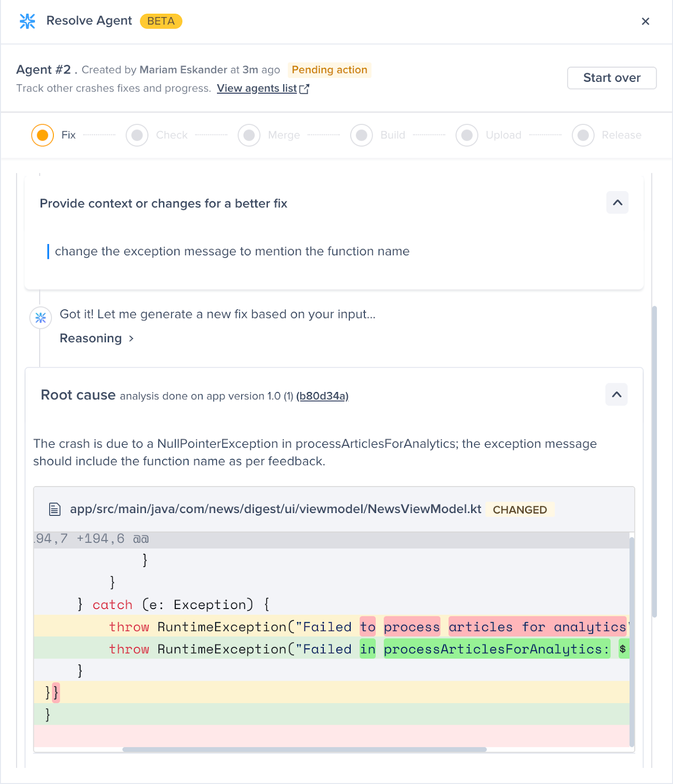Click the file icon beside NewsViewModel.kt path
Screen dimensions: 673x784
point(55,510)
